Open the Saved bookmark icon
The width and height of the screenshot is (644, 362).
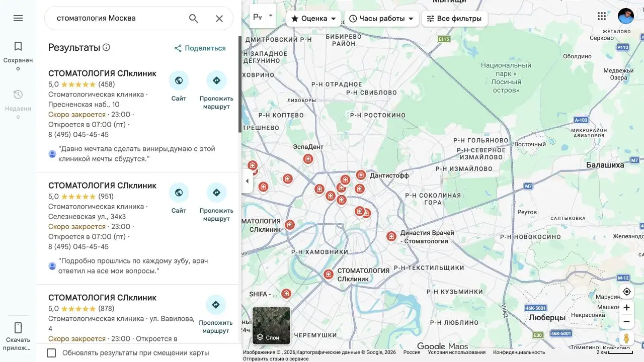18,46
